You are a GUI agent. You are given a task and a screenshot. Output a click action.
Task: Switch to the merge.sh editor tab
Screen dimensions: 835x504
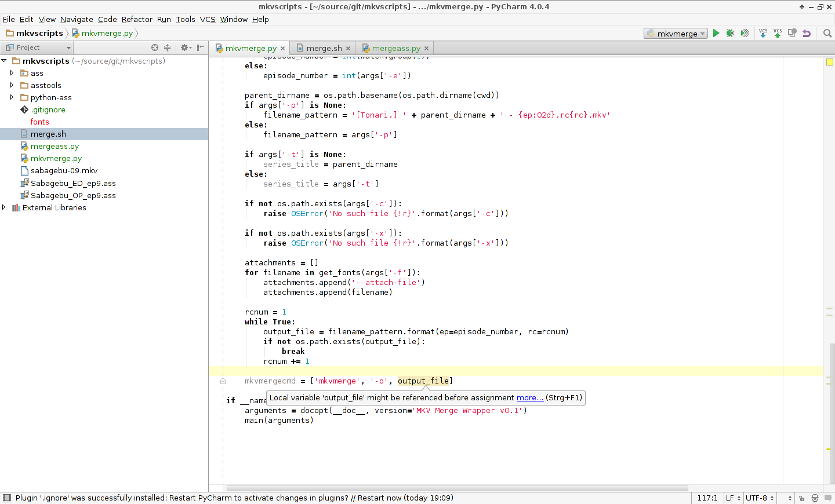click(x=324, y=48)
